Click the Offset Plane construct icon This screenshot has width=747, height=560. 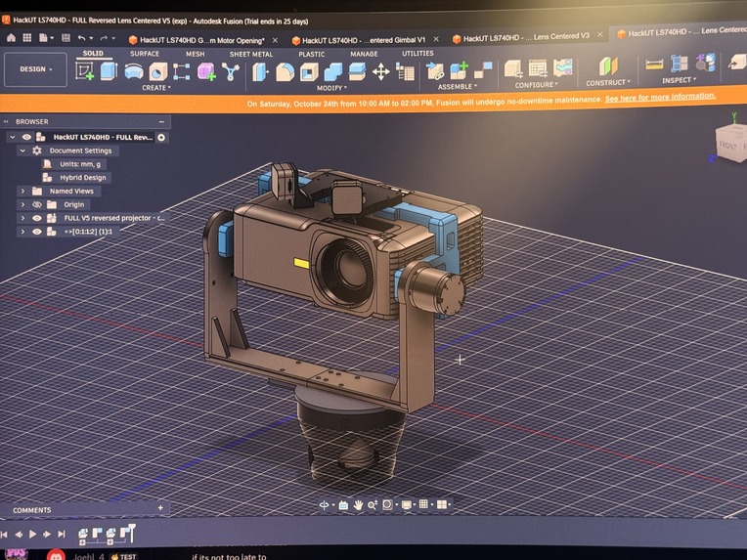point(607,66)
